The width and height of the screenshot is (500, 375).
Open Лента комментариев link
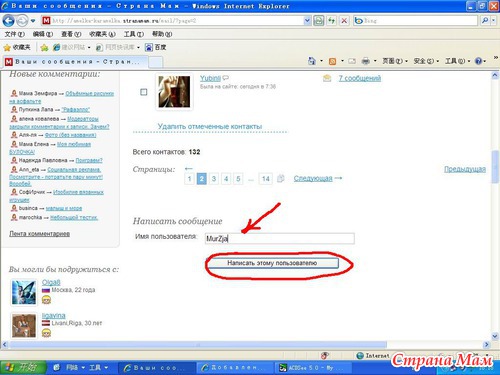point(39,234)
